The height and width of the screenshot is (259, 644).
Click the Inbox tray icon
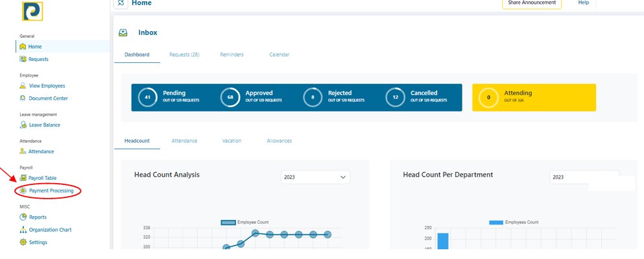[x=123, y=32]
